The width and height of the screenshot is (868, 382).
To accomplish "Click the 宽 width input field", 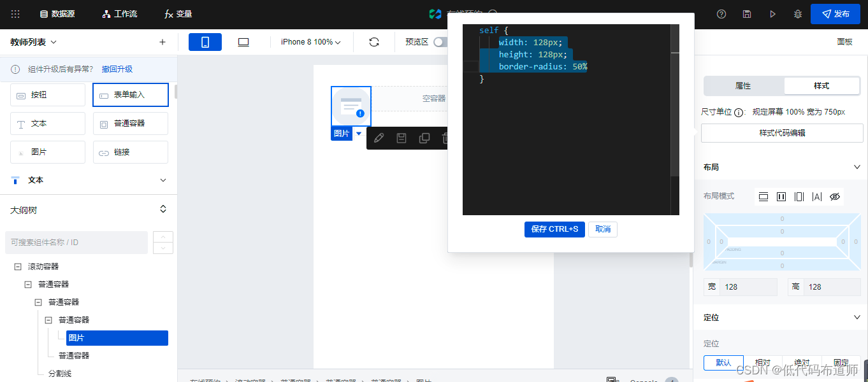I will 748,287.
